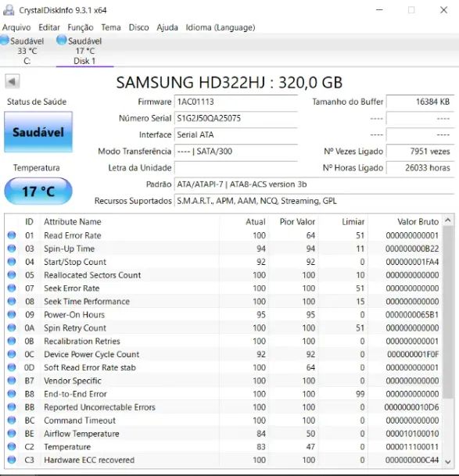This screenshot has height=476, width=459.
Task: Click the Saudável health status button
Action: (x=38, y=132)
